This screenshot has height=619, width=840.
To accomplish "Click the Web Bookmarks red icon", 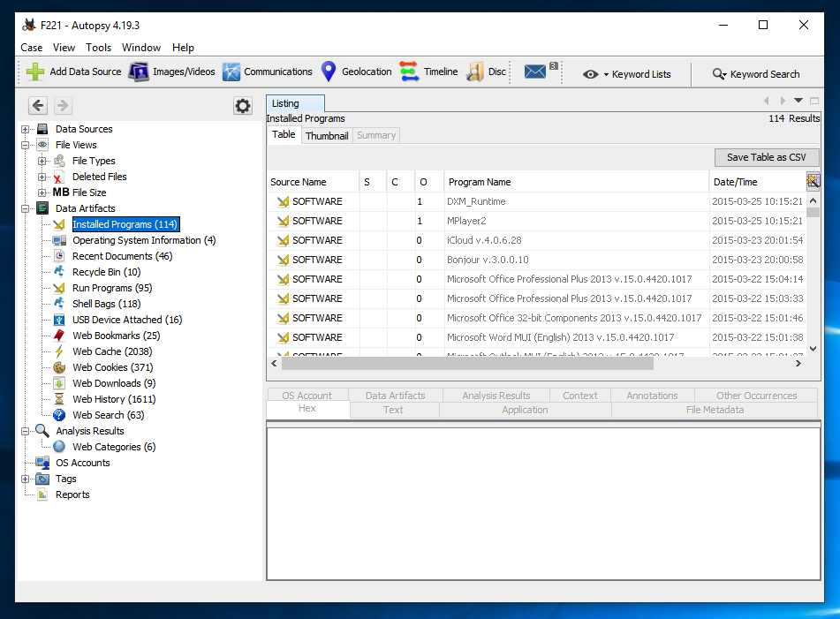I will click(x=59, y=336).
